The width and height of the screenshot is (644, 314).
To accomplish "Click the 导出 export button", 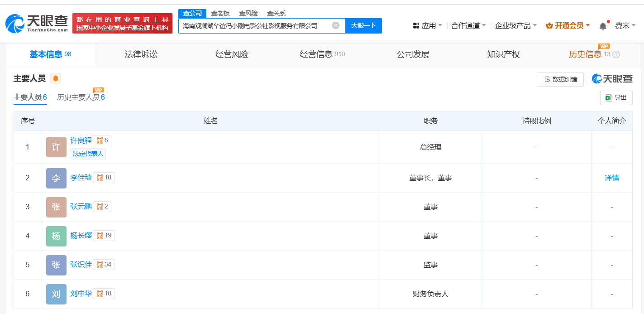I will (x=616, y=97).
